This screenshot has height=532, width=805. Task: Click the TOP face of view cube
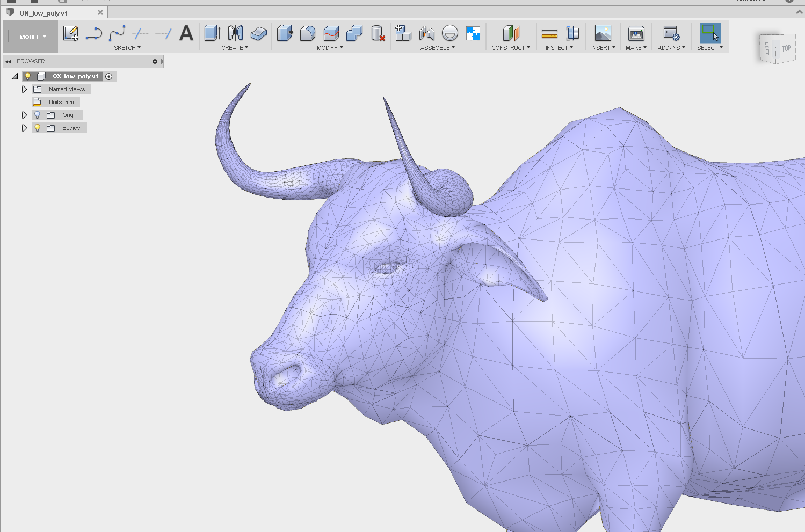pyautogui.click(x=786, y=48)
